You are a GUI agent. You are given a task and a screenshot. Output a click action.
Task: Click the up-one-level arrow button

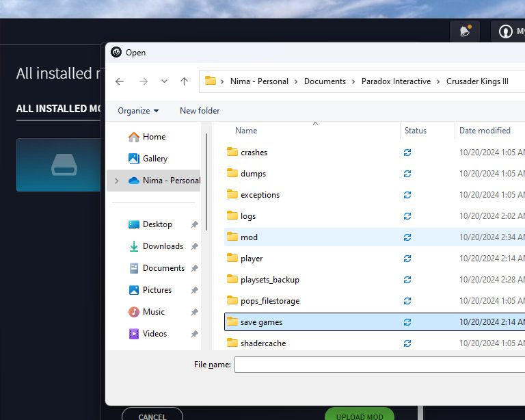pyautogui.click(x=184, y=81)
